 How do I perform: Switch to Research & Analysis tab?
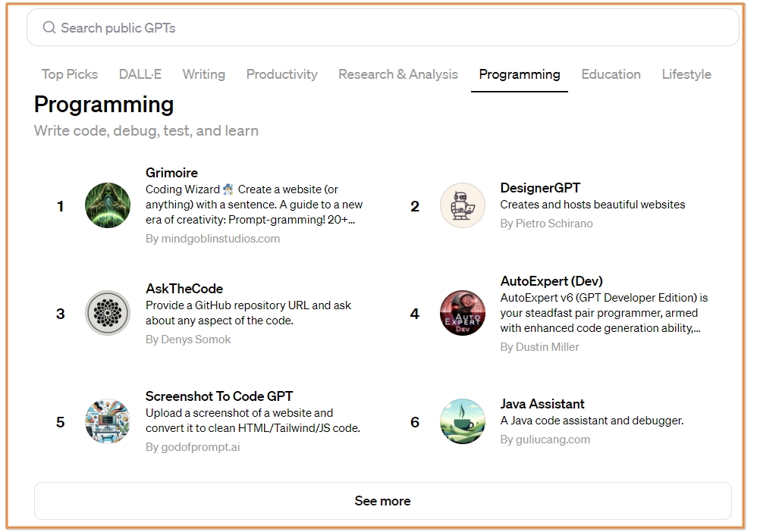coord(397,74)
